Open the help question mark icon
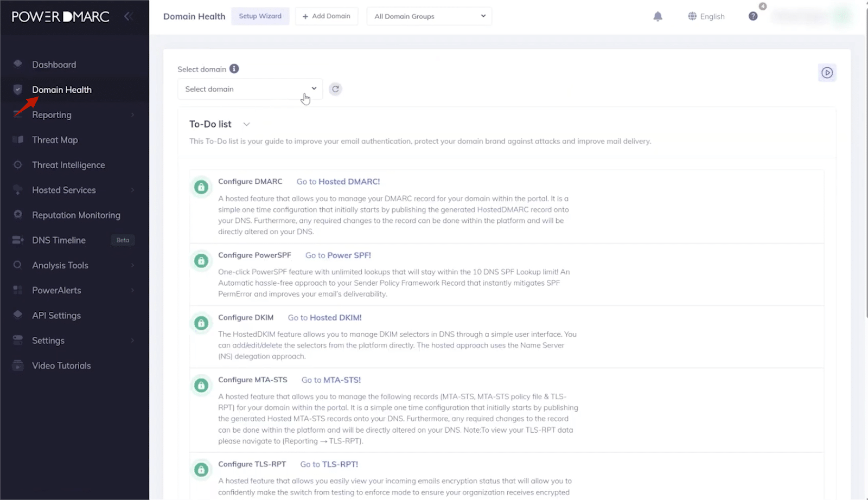868x500 pixels. click(x=753, y=16)
